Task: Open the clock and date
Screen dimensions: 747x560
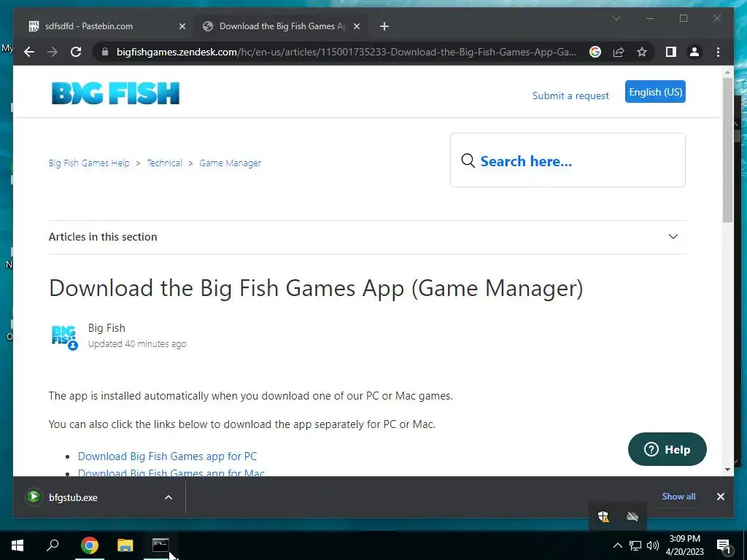Action: click(x=684, y=545)
